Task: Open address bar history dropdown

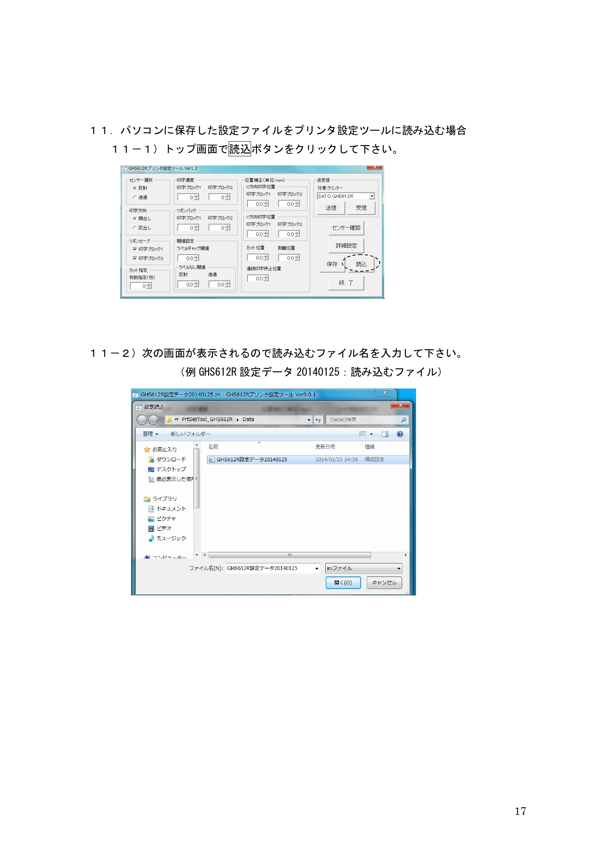Action: [x=309, y=420]
